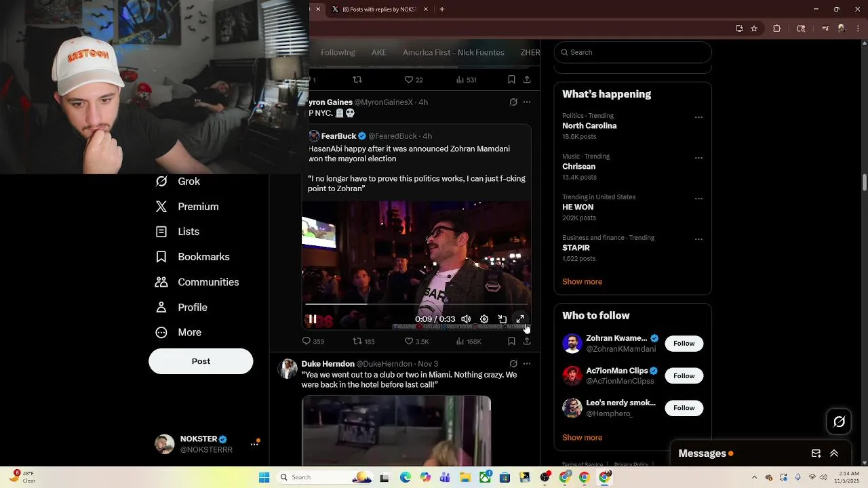Repost the Myron Gaines post with 185 reposts
This screenshot has width=868, height=488.
pos(363,342)
